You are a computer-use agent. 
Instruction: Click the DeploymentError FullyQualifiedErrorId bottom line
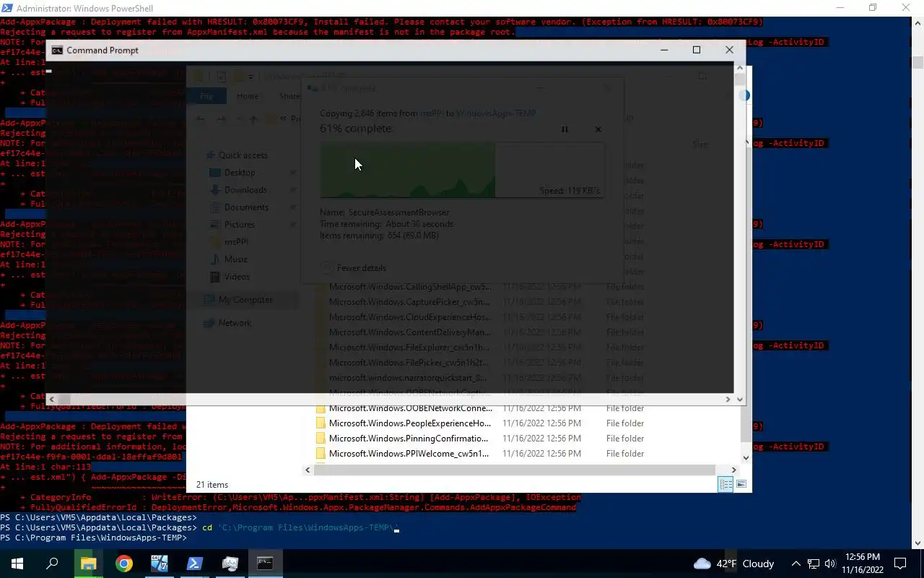(x=297, y=508)
